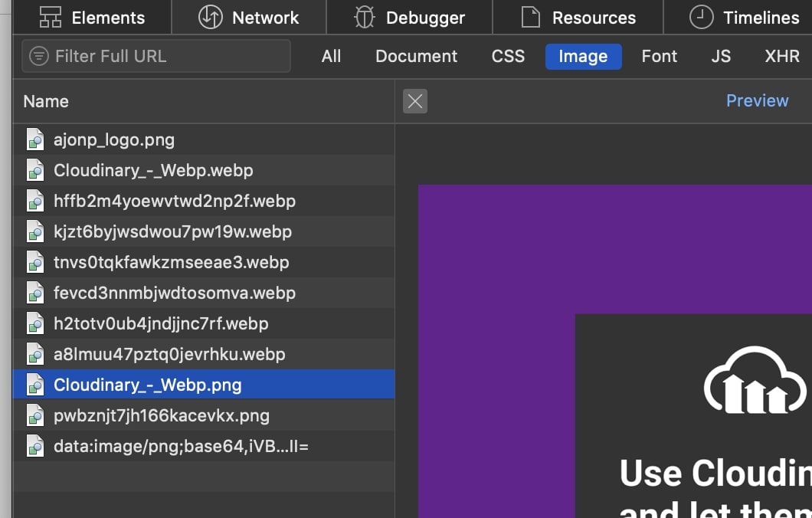Click file icon beside h2totv0ub4jndjjnc7rf.webp
The height and width of the screenshot is (518, 812).
(x=35, y=323)
